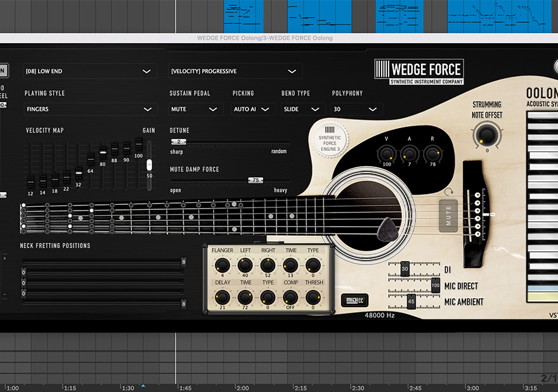Click the DELAY knob showing 21
Viewport: 558px width, 392px height.
pyautogui.click(x=223, y=297)
